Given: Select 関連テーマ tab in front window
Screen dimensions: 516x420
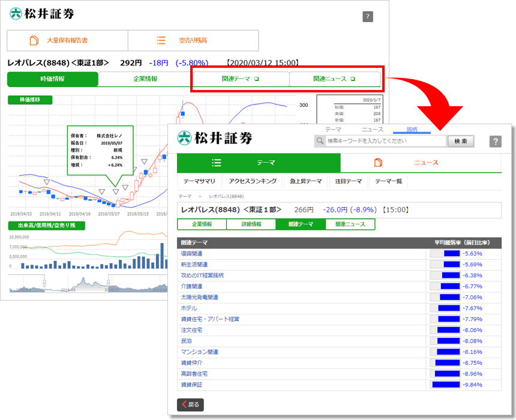Looking at the screenshot, I should [x=301, y=224].
